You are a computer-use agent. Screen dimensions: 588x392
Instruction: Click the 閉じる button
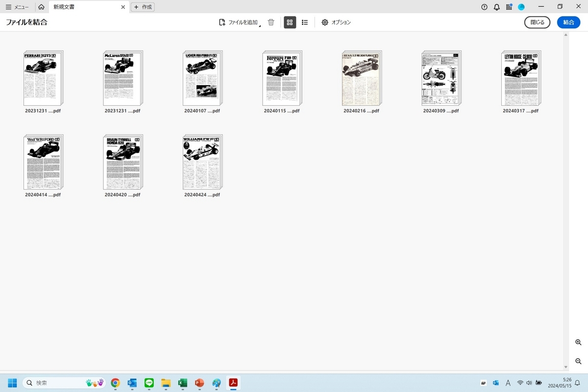tap(538, 22)
